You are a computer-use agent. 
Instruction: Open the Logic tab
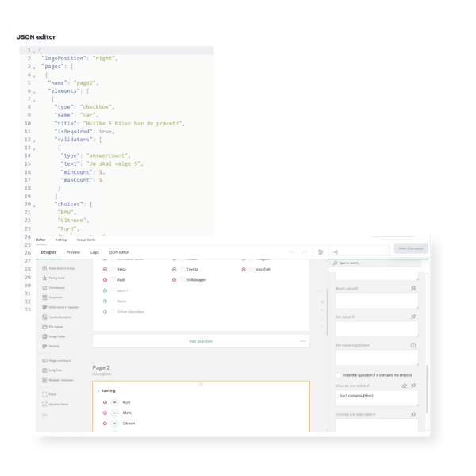tap(94, 252)
